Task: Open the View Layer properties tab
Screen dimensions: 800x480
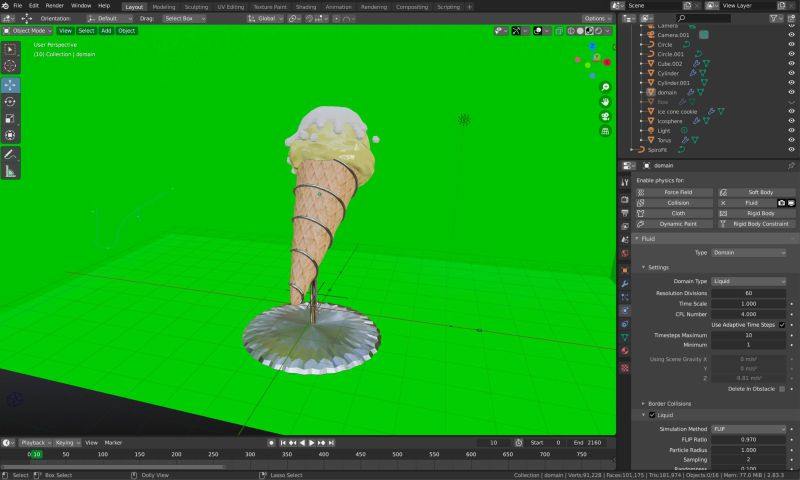Action: point(625,226)
